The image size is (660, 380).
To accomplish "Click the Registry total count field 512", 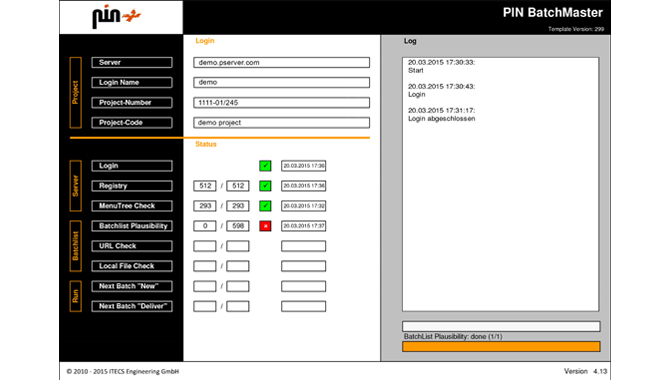I will 238,186.
